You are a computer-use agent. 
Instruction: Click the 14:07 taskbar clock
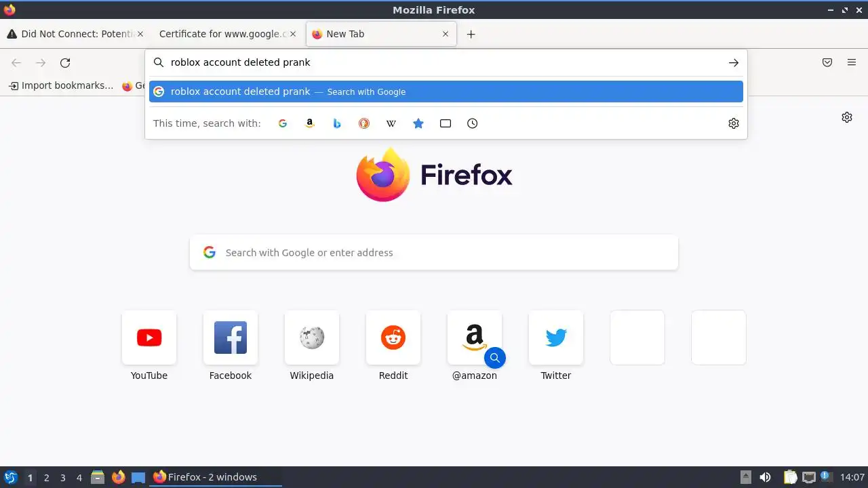pos(852,477)
